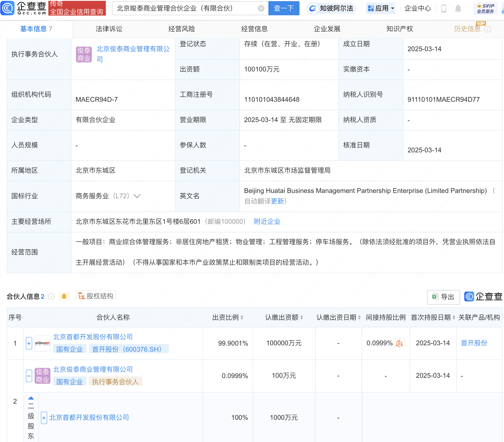This screenshot has width=504, height=442.
Task: Open 北京俊泰商业管理有限公司 in partner row 2
Action: click(93, 369)
